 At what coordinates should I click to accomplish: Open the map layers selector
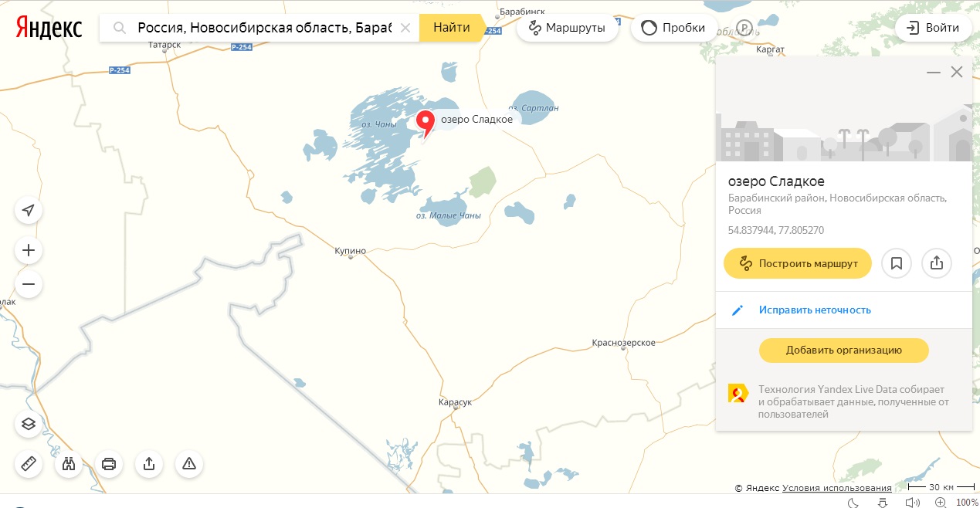(29, 424)
